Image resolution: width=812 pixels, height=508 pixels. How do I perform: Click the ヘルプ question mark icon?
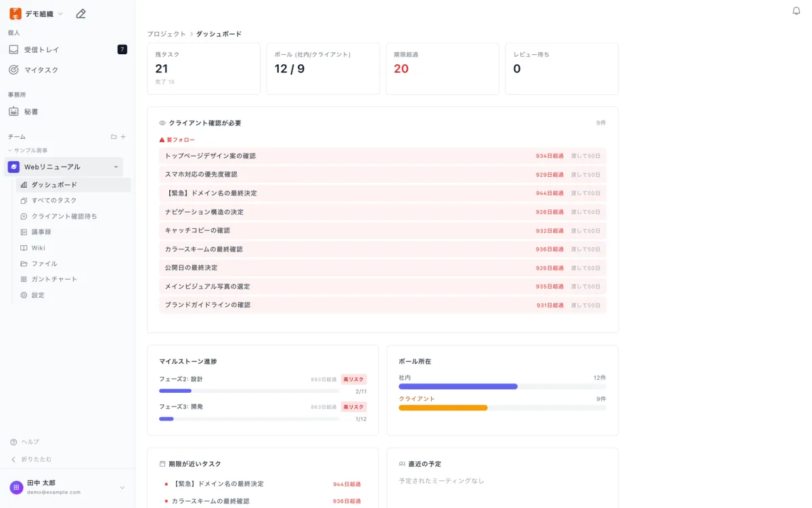pos(14,442)
